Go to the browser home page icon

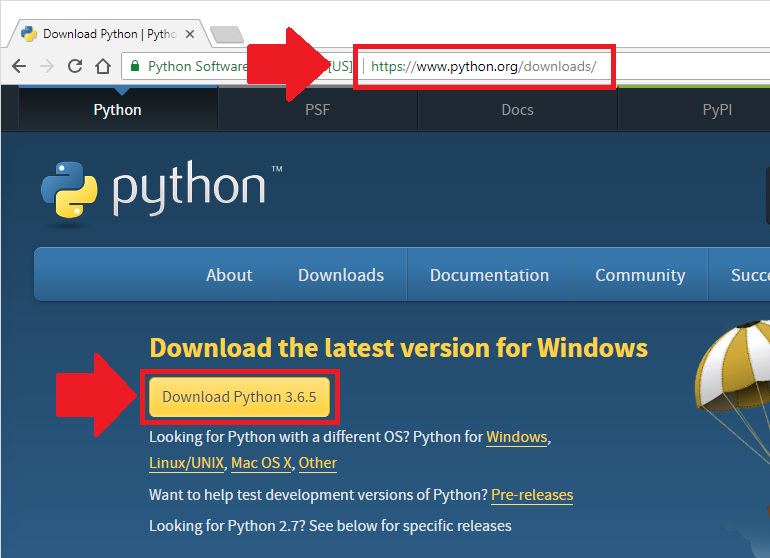click(103, 66)
